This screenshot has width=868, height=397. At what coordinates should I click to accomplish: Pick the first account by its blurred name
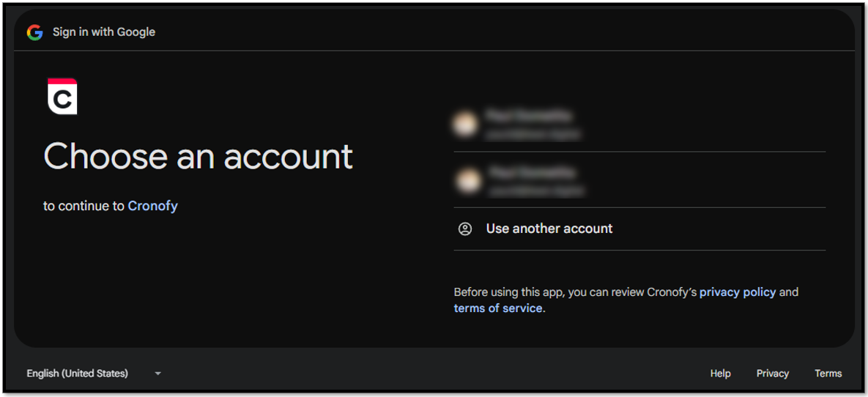click(528, 116)
